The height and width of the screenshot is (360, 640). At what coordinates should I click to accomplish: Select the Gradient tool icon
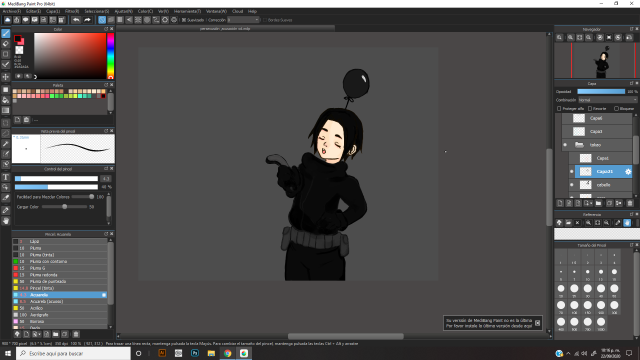coord(6,110)
